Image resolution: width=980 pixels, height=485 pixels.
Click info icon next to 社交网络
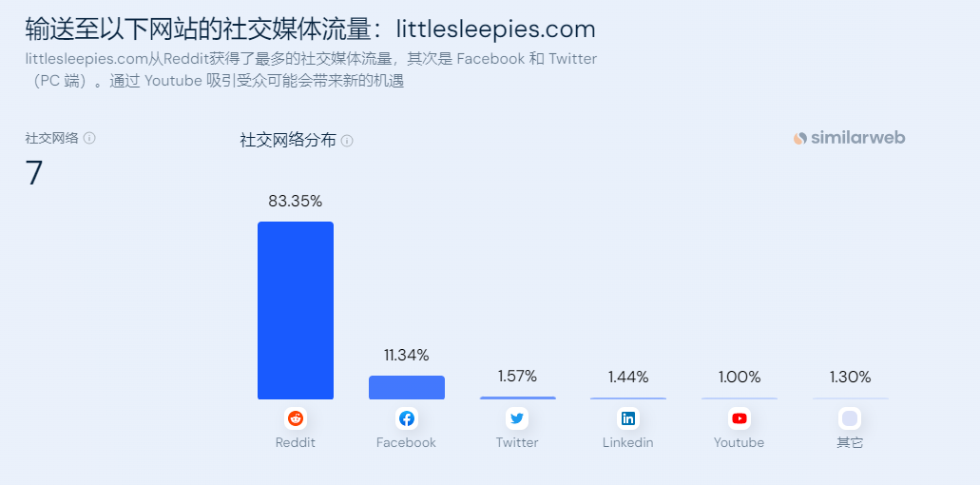89,138
